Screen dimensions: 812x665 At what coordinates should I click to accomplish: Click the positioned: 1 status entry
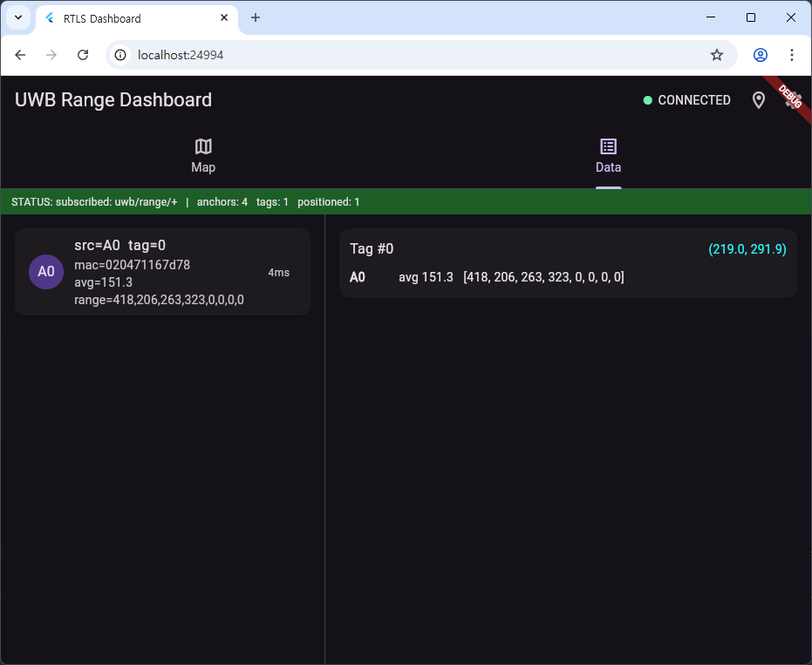[x=328, y=202]
